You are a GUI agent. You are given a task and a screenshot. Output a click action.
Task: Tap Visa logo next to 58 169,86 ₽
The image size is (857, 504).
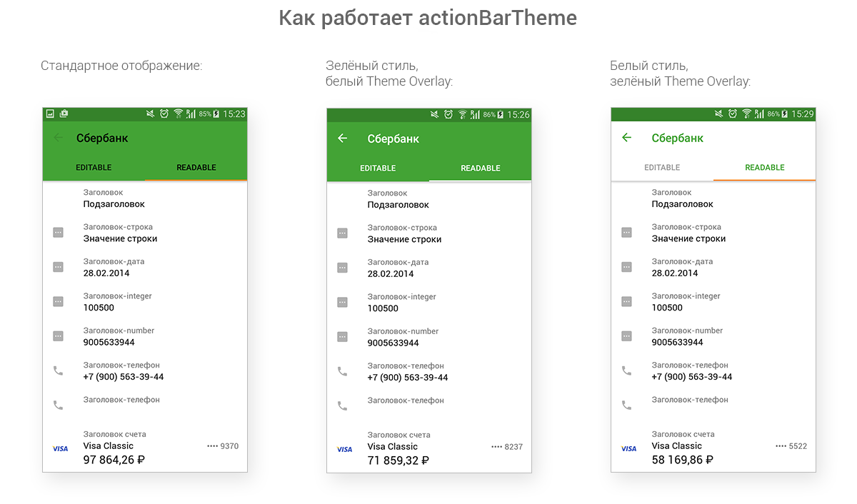pyautogui.click(x=628, y=448)
